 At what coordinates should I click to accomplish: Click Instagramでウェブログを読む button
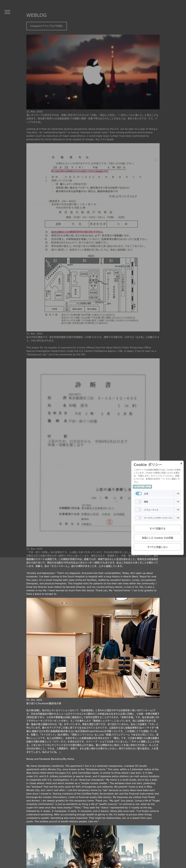pos(47,26)
